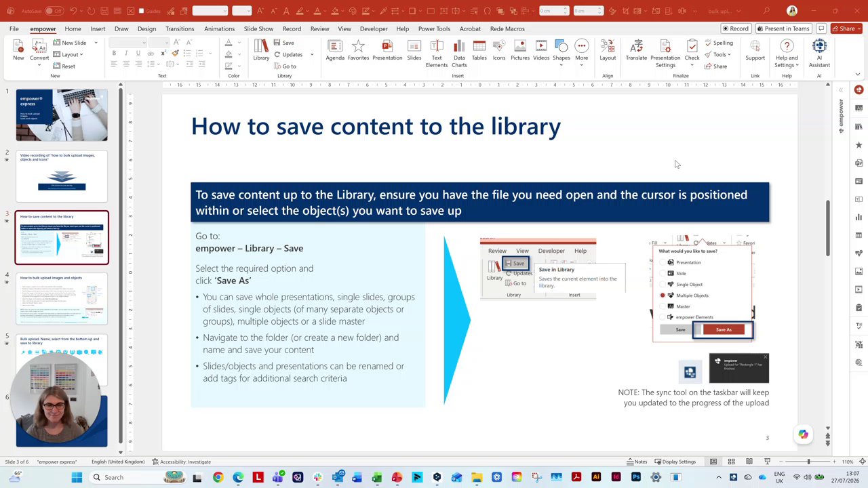This screenshot has height=488, width=868.
Task: Click the Videos icon
Action: tap(541, 51)
